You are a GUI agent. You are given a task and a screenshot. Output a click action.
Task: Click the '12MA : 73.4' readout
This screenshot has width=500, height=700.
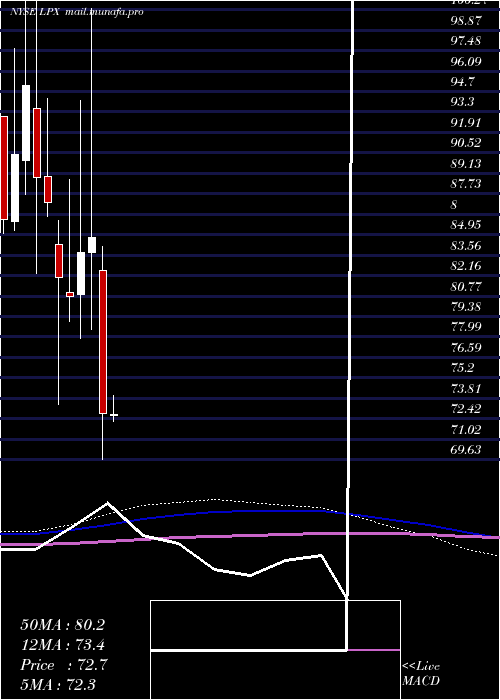[x=62, y=645]
